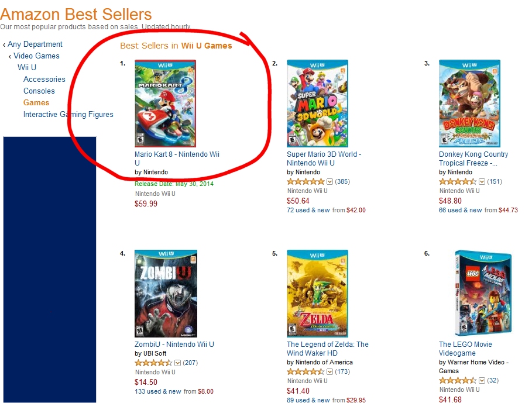
Task: Open Interactive Gaming Figures category
Action: click(x=68, y=115)
